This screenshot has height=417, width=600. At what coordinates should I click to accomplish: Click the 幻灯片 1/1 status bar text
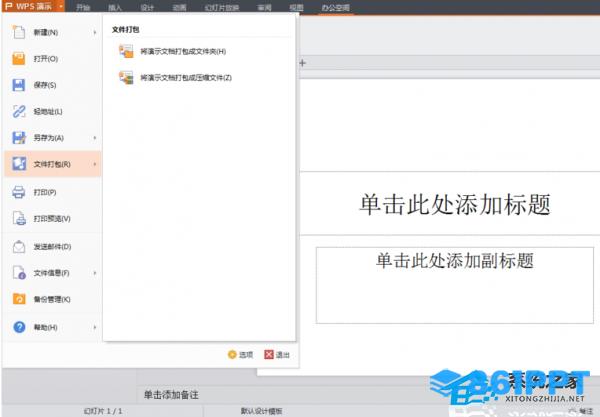[103, 411]
